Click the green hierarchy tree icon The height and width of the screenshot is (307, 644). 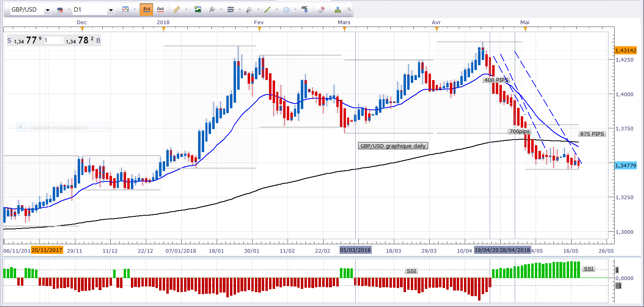[338, 9]
